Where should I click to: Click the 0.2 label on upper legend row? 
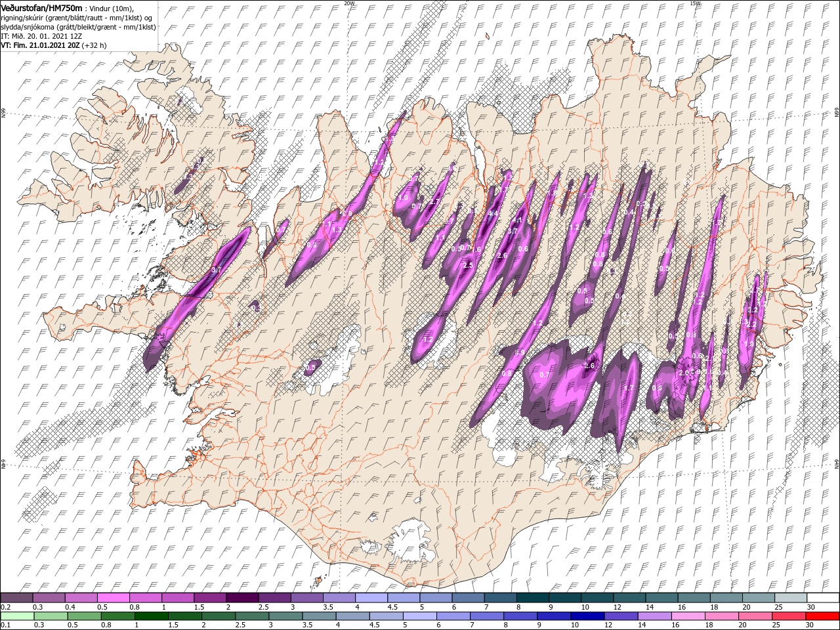[x=5, y=607]
